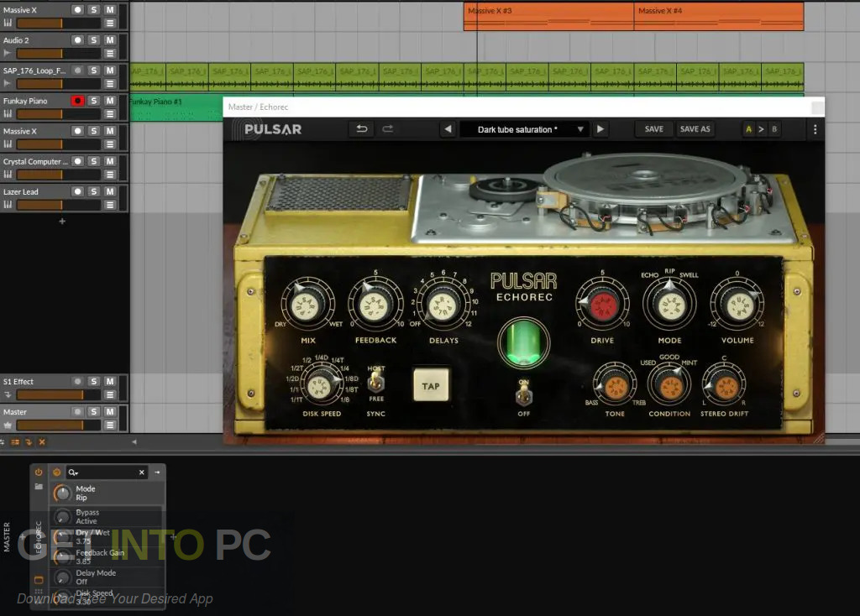Select A comparison state

coord(748,129)
